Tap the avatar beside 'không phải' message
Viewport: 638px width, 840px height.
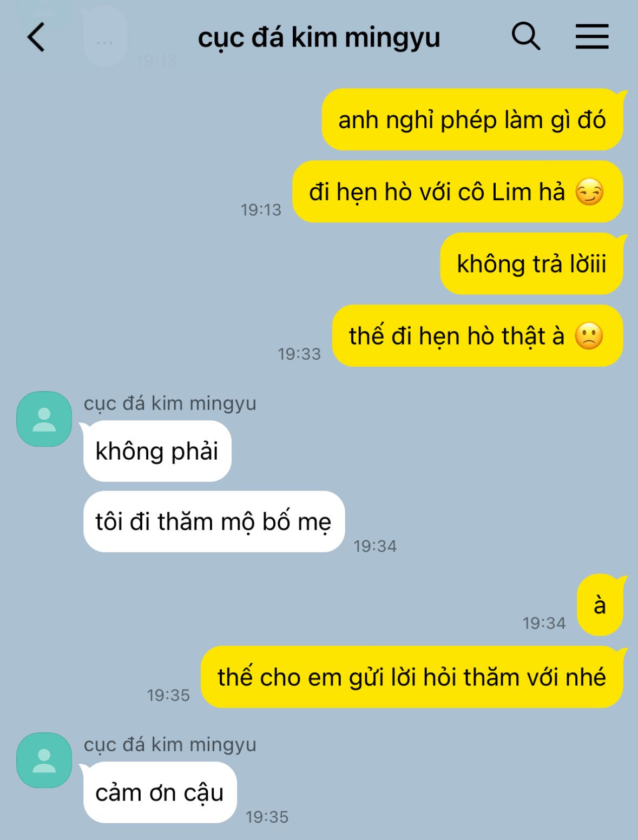point(44,419)
